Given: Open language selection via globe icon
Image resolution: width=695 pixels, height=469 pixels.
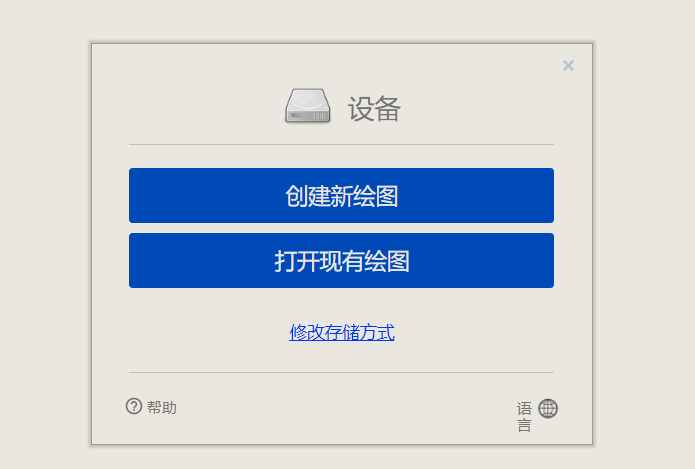Looking at the screenshot, I should [548, 408].
